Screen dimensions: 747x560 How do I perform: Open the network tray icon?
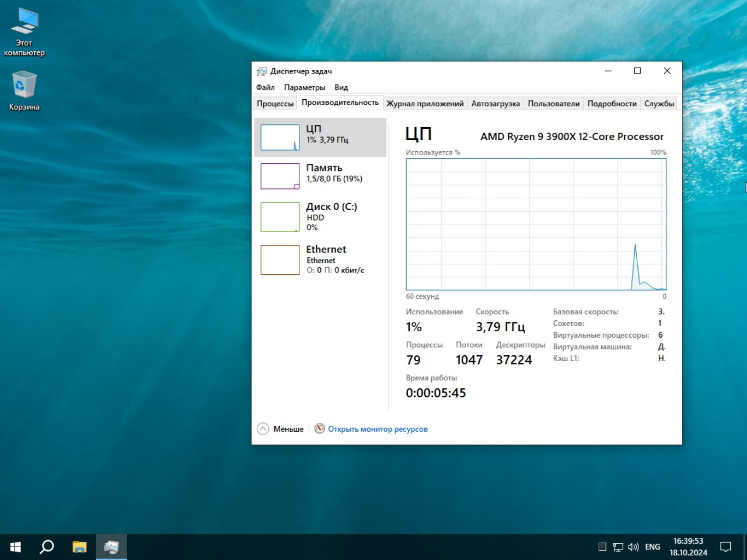pyautogui.click(x=618, y=547)
